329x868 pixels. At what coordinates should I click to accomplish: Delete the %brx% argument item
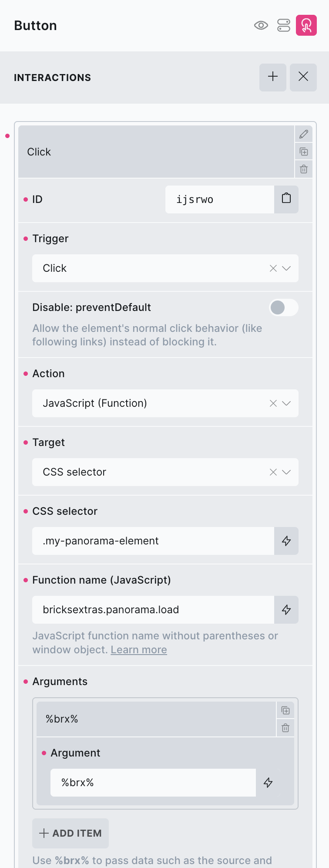(x=285, y=727)
